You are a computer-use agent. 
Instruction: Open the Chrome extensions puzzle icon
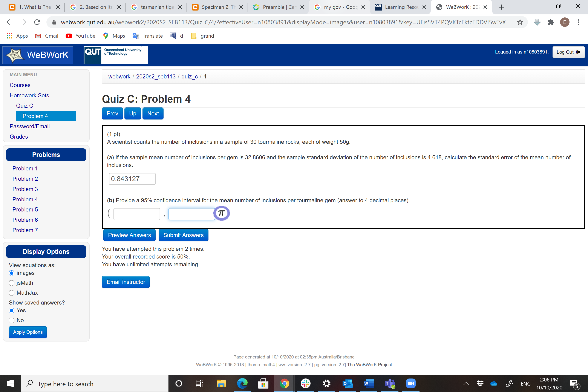coord(551,22)
